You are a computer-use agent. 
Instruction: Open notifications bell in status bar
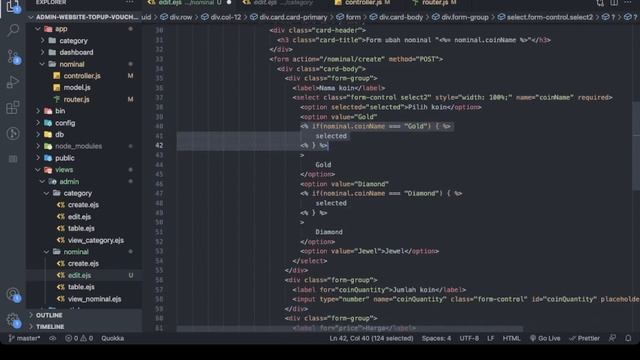pos(628,338)
